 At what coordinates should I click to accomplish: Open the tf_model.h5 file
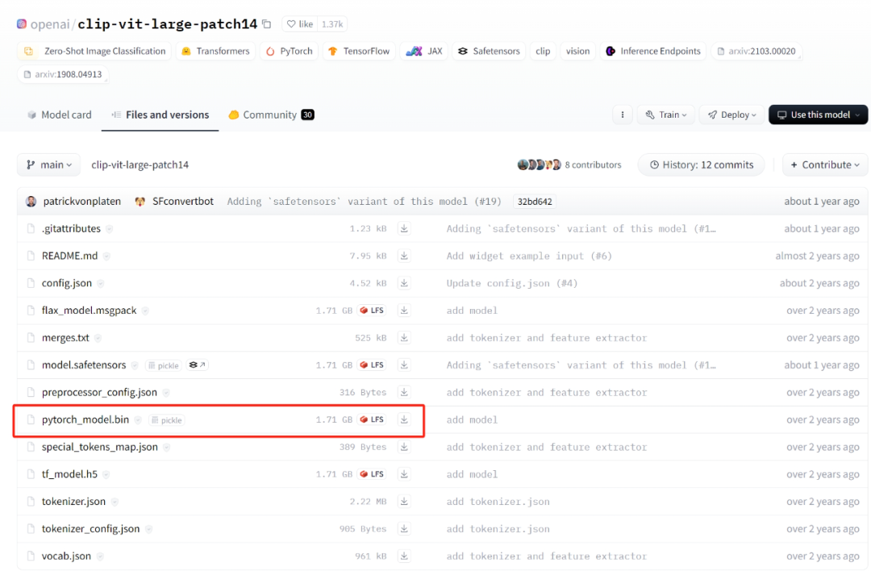[x=69, y=474]
